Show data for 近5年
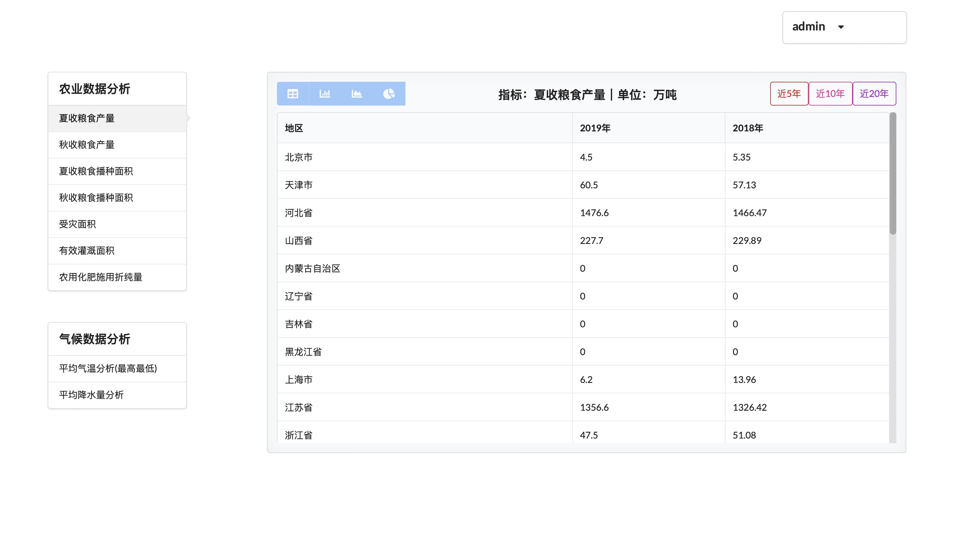 [x=789, y=93]
